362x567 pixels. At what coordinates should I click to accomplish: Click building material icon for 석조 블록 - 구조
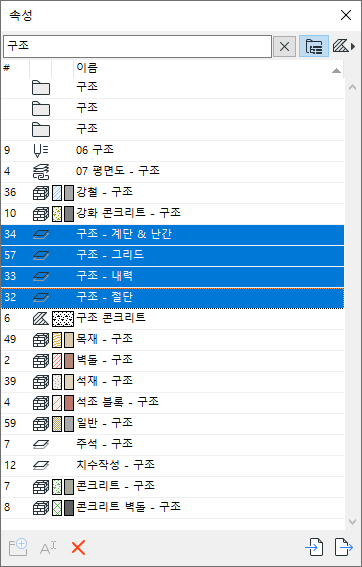[x=41, y=402]
